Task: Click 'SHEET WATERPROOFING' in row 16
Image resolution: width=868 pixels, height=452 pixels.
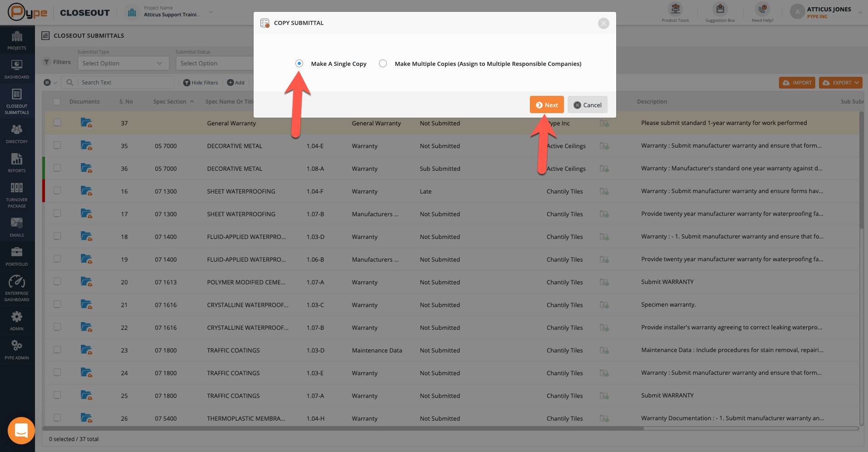Action: tap(241, 191)
